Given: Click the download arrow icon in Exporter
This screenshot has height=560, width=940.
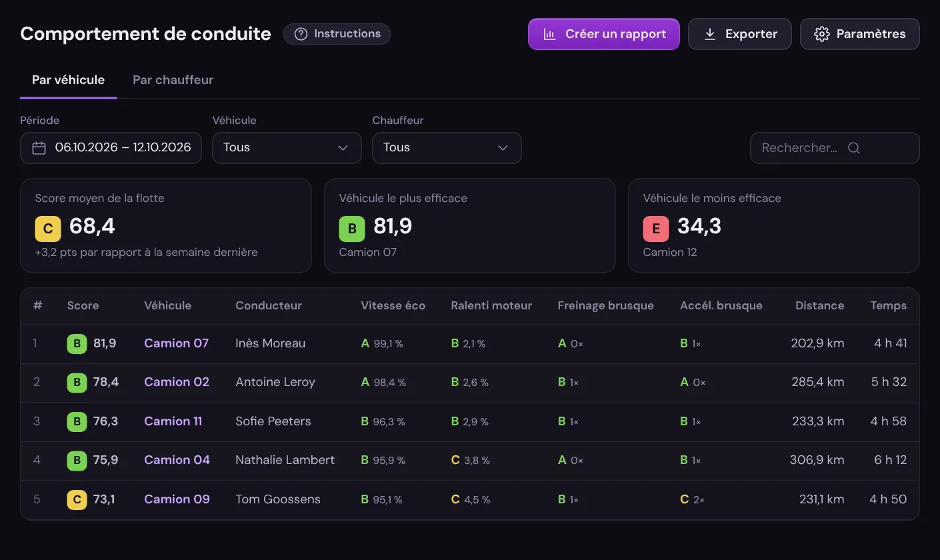Looking at the screenshot, I should (710, 34).
